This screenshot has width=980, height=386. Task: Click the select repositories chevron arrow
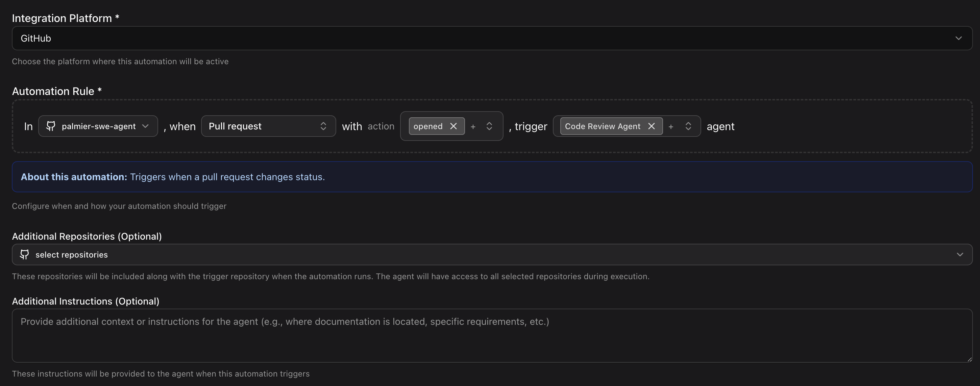[x=959, y=254]
